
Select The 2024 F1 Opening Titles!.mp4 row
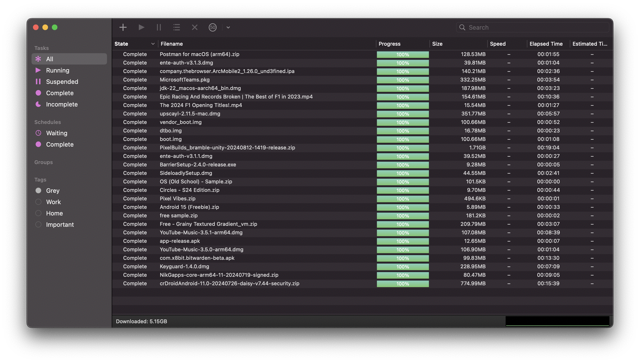(x=362, y=105)
